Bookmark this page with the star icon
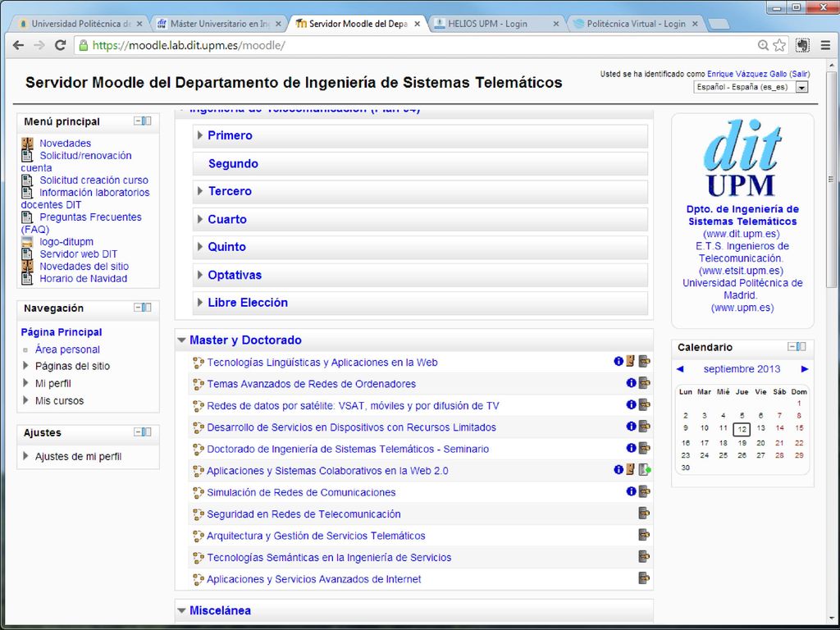 (779, 46)
